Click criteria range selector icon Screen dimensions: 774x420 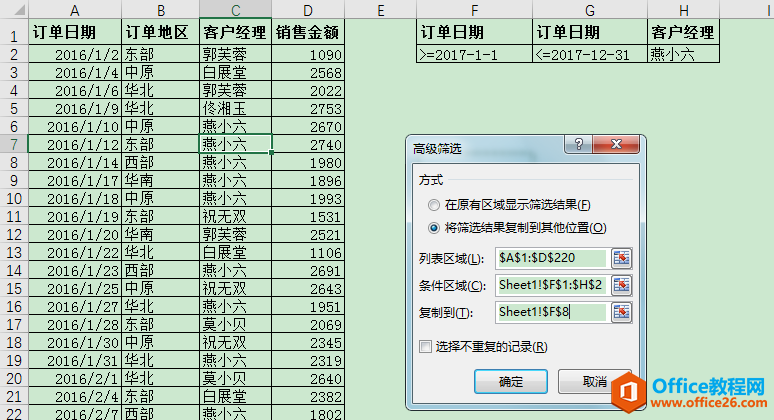click(x=621, y=285)
